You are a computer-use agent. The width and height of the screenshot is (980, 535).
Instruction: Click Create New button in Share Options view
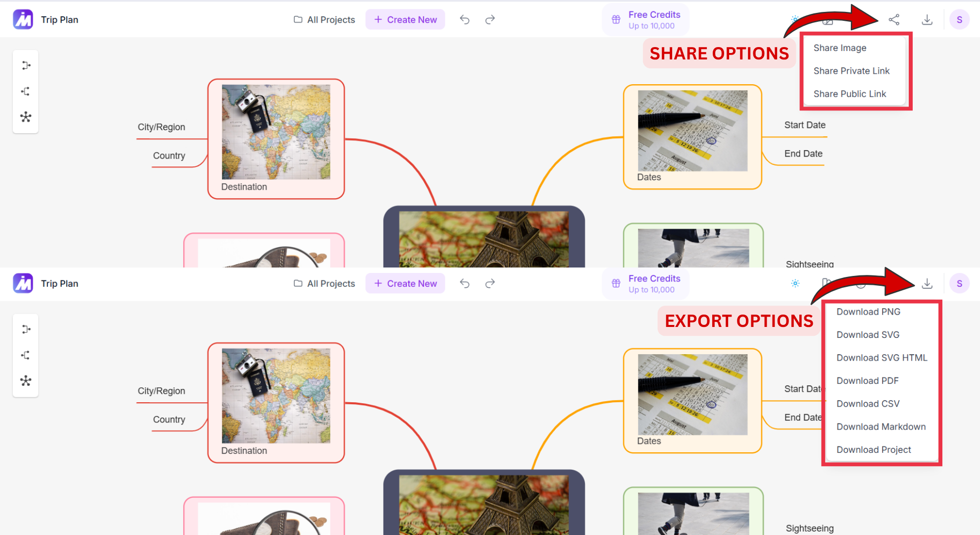click(405, 20)
